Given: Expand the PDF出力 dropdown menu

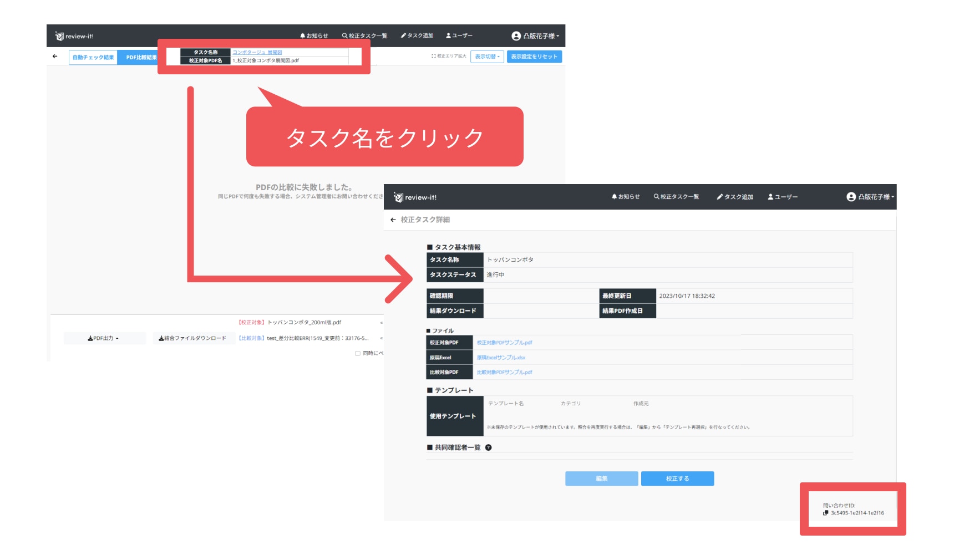Looking at the screenshot, I should pos(104,338).
